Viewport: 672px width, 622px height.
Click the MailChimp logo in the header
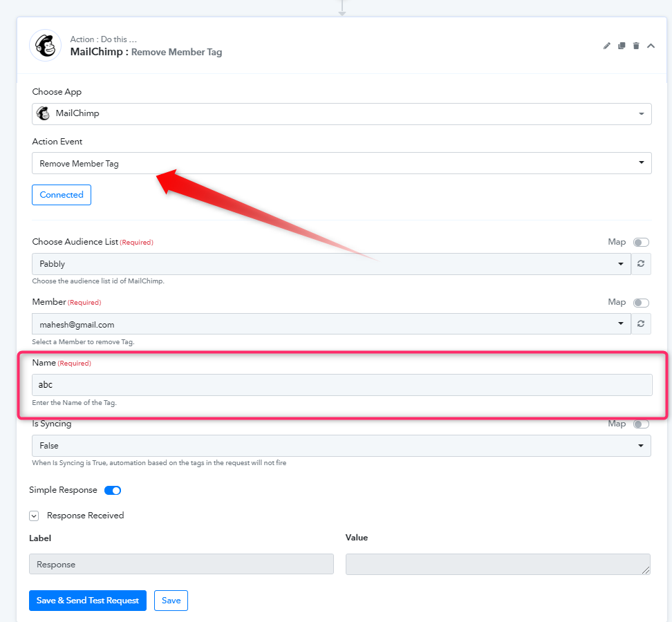click(x=46, y=46)
